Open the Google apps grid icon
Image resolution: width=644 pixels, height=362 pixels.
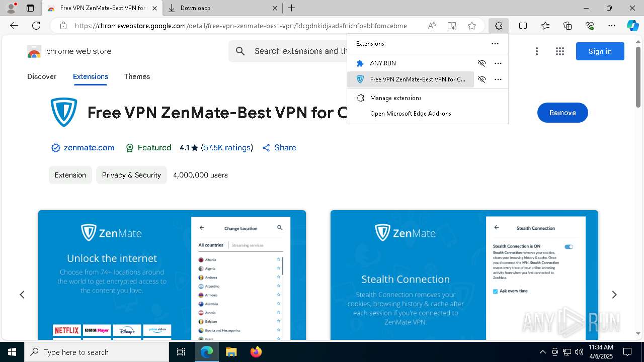point(560,51)
